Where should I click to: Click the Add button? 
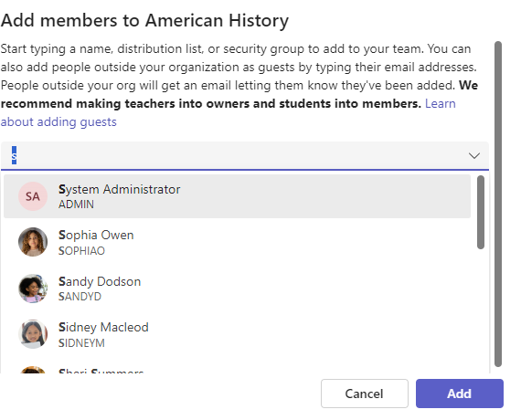point(460,394)
